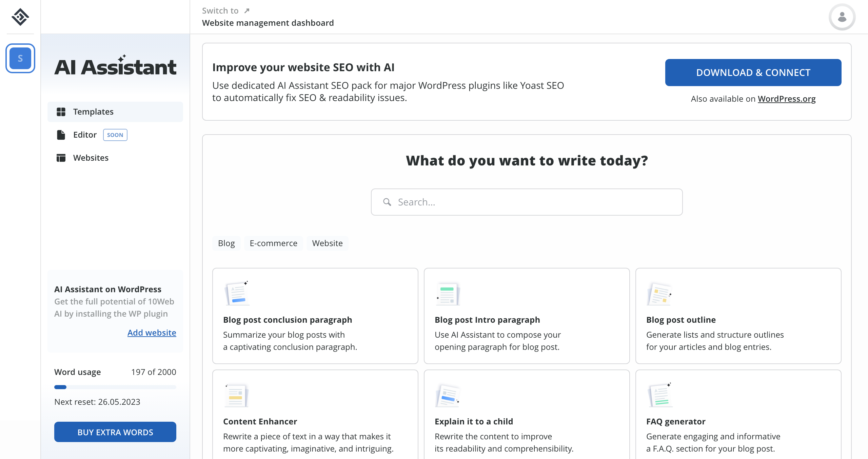Select the Templates grid icon in sidebar
The height and width of the screenshot is (459, 868).
point(62,112)
